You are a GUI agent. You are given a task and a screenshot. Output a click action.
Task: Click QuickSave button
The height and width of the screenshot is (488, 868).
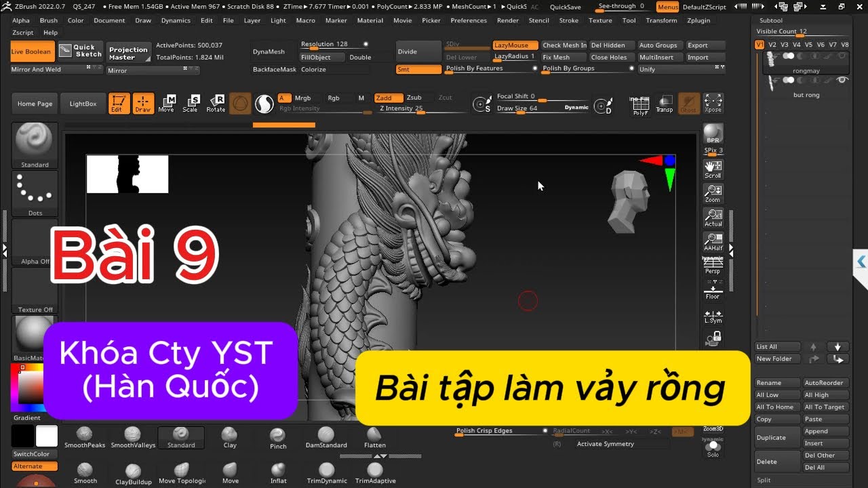click(565, 7)
